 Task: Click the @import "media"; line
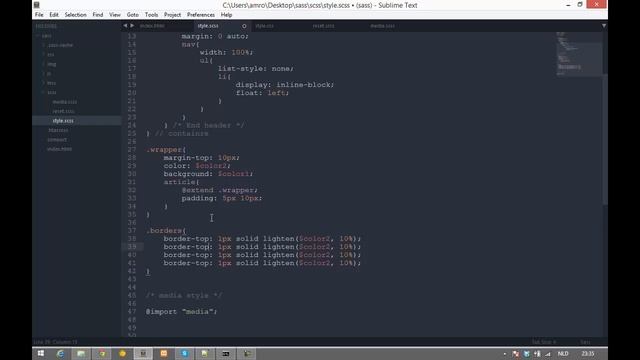181,312
